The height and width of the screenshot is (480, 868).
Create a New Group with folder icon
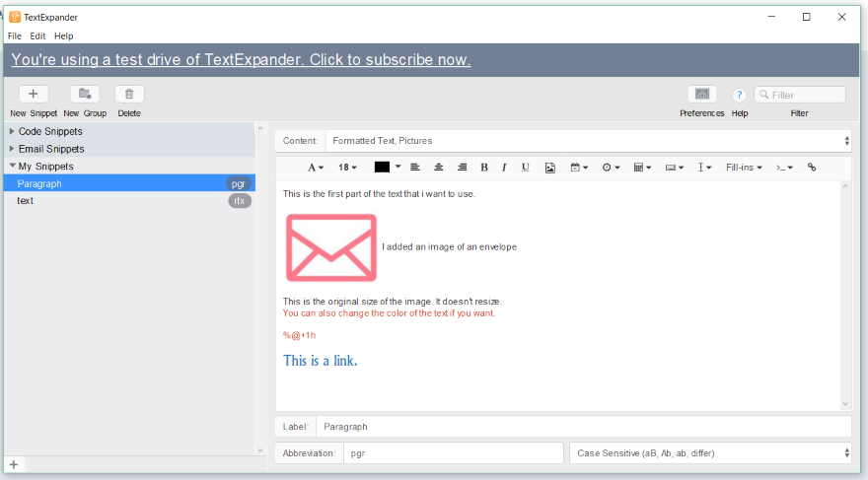[x=85, y=94]
